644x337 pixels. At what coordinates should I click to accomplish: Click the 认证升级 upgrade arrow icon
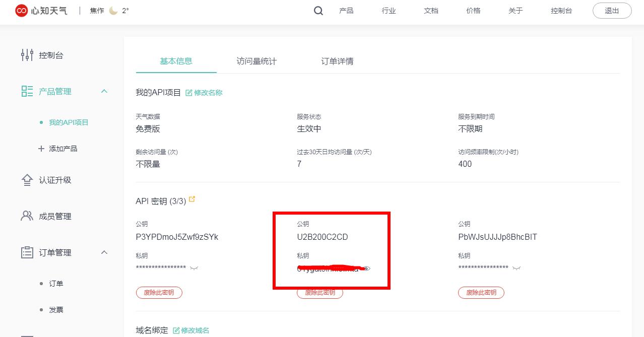(x=27, y=180)
